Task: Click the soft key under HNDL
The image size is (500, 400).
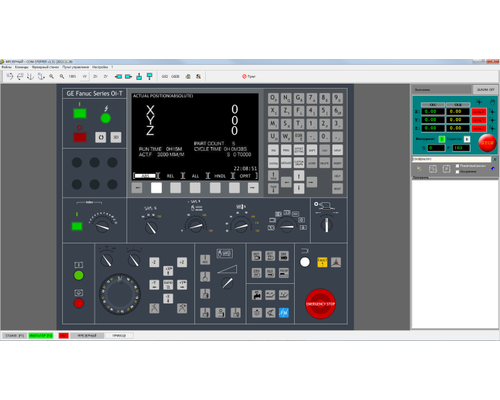Action: [215, 188]
